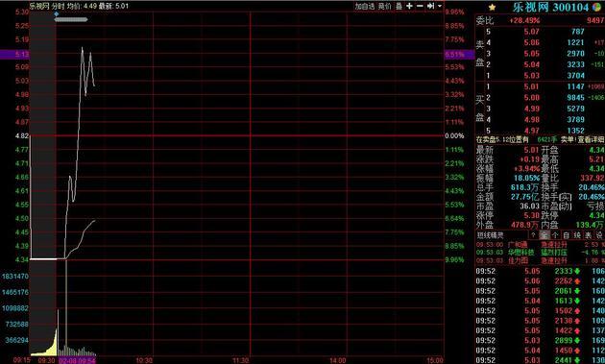Click the 广和通 alert row
The height and width of the screenshot is (364, 605).
(x=540, y=244)
